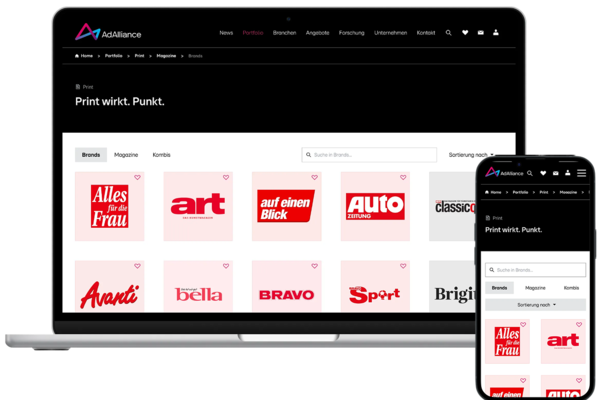600x400 pixels.
Task: Open Avanti brand tile on laptop
Action: click(x=109, y=286)
